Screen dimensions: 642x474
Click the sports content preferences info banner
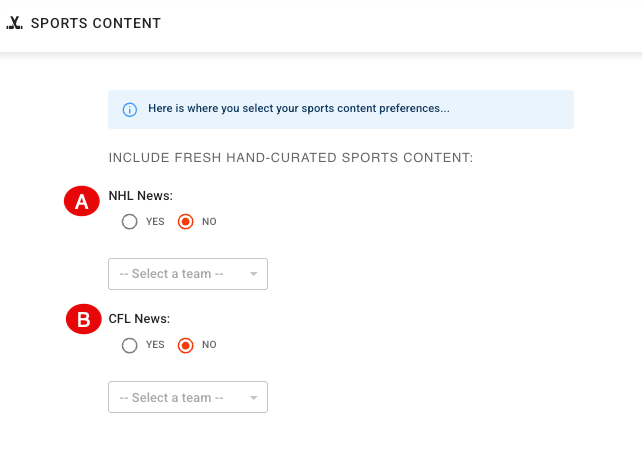[341, 109]
